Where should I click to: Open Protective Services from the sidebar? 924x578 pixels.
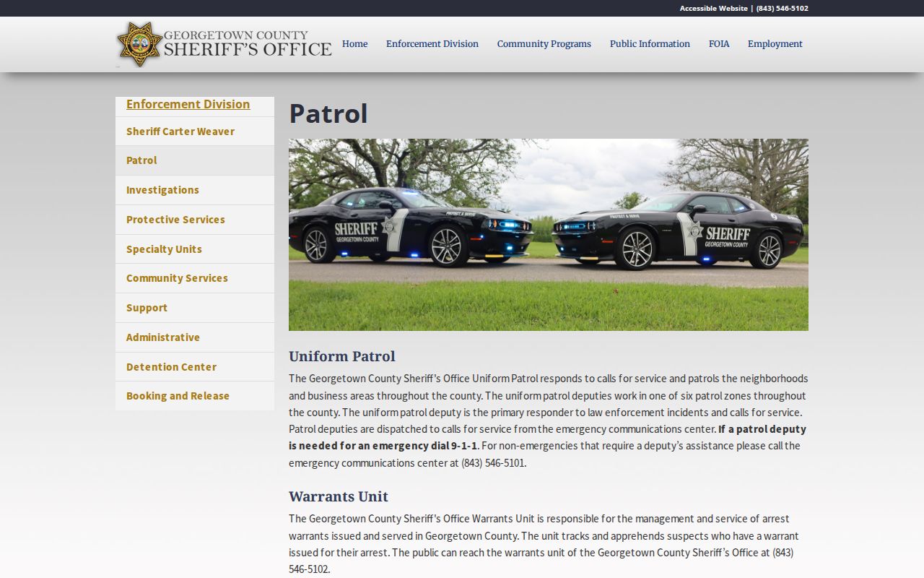[195, 220]
